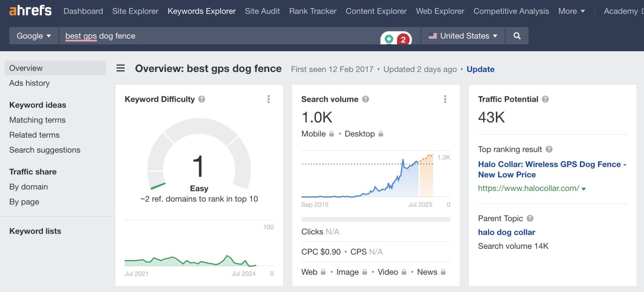Go to Site Explorer in top navigation
Image resolution: width=644 pixels, height=292 pixels.
point(135,11)
